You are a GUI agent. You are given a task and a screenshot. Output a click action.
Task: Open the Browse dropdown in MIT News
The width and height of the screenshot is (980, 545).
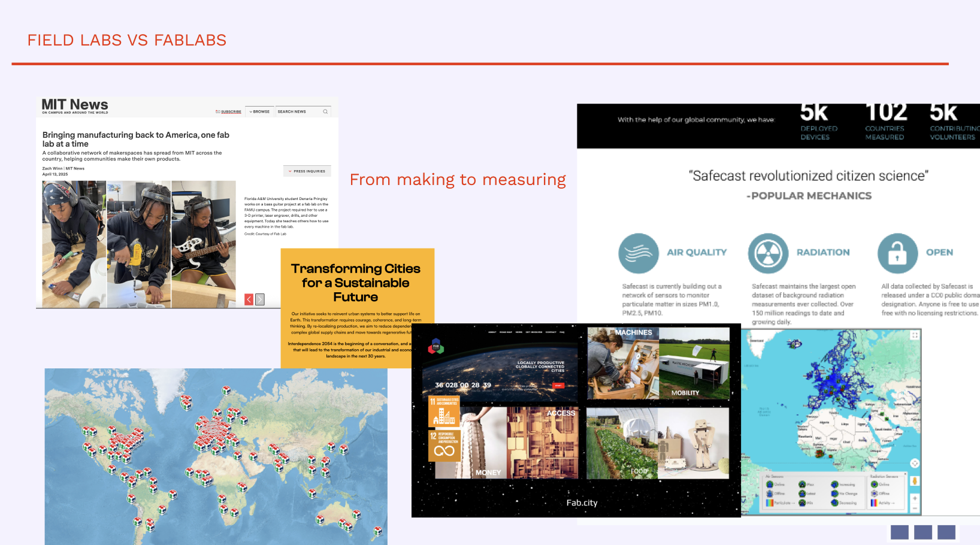pos(259,112)
